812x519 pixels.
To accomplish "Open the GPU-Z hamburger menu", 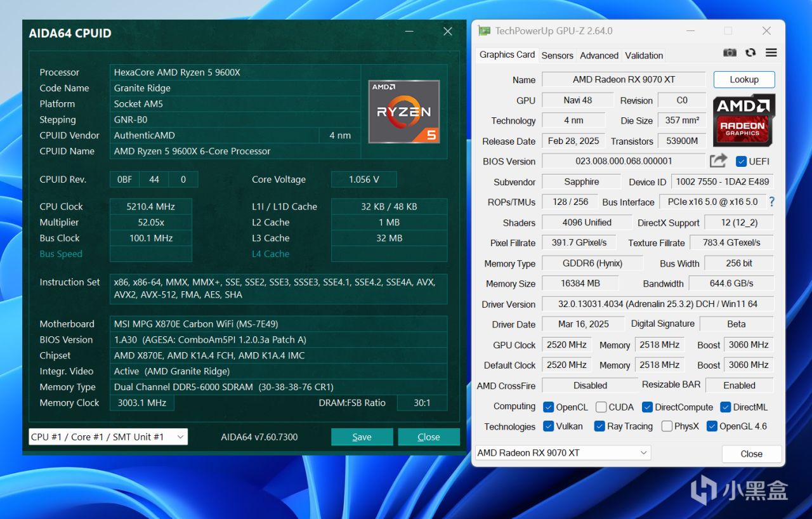I will [771, 53].
